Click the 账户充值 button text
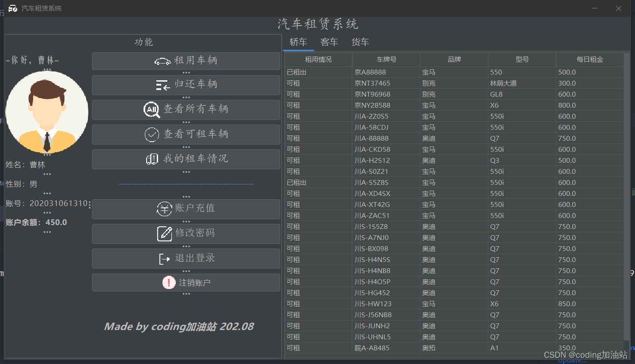 [195, 208]
